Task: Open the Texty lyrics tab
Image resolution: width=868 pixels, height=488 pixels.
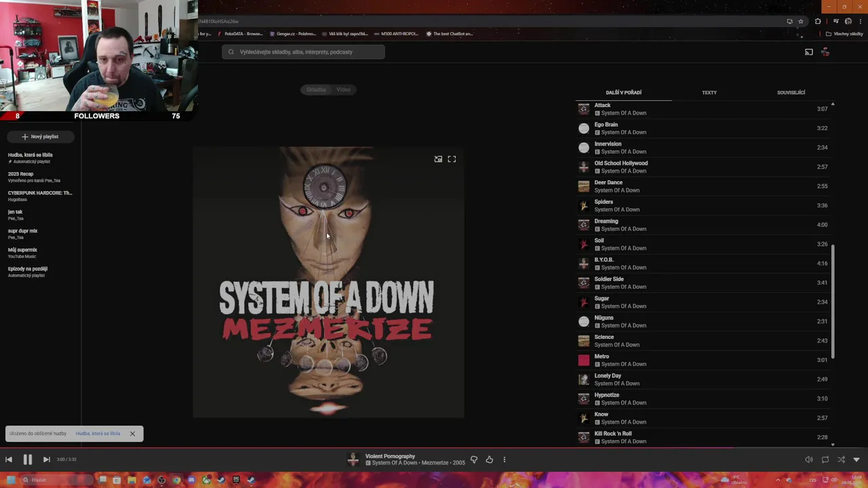Action: pos(709,92)
